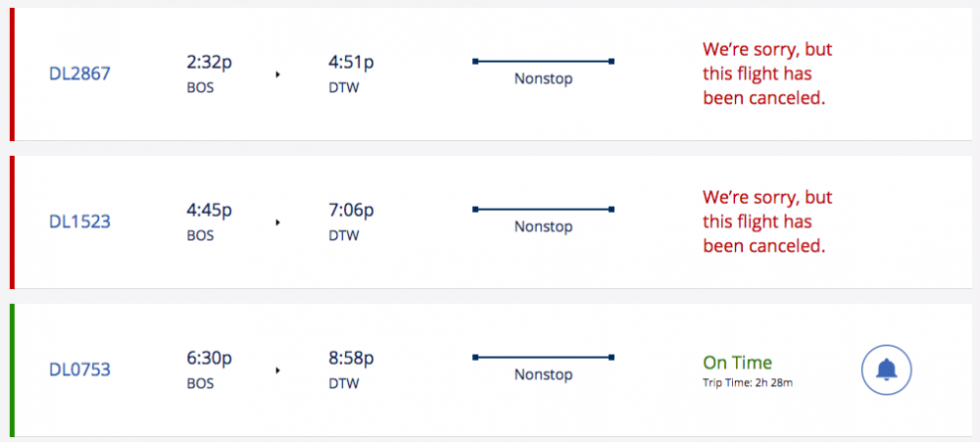This screenshot has height=442, width=980.
Task: Click the 2:32p BOS departure time
Action: [x=209, y=73]
